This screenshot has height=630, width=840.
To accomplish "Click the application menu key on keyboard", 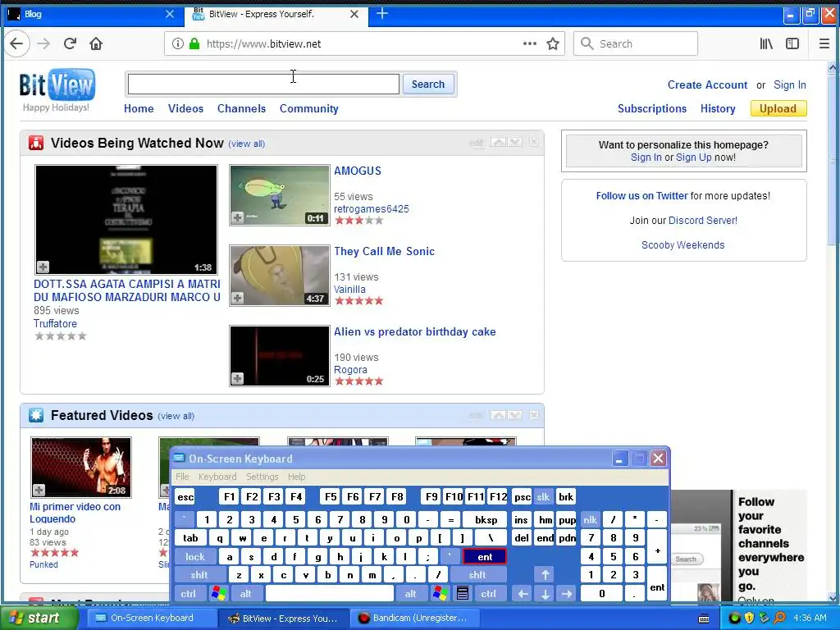I will (x=463, y=594).
